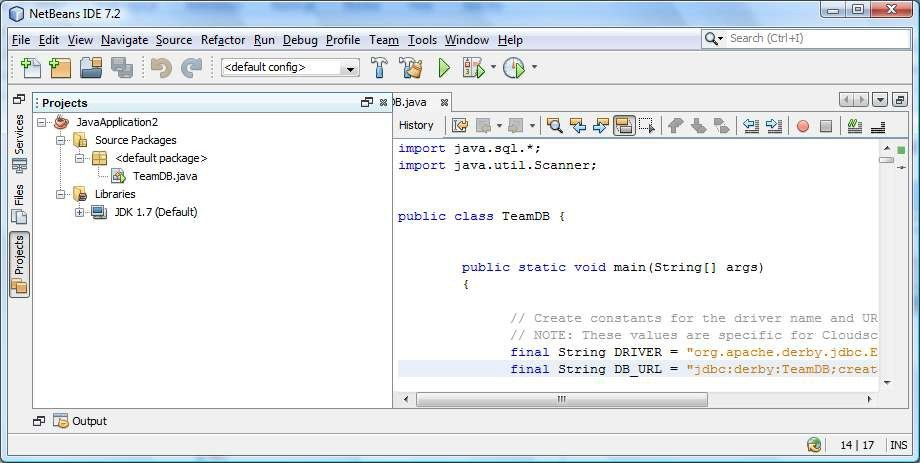Click the Profile Project clock icon
Viewport: 920px width, 463px height.
pyautogui.click(x=513, y=68)
